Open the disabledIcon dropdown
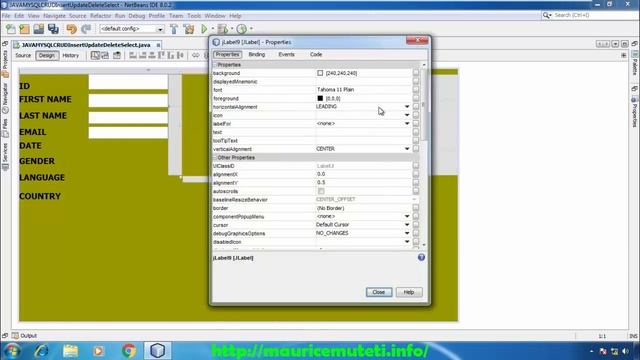 407,242
